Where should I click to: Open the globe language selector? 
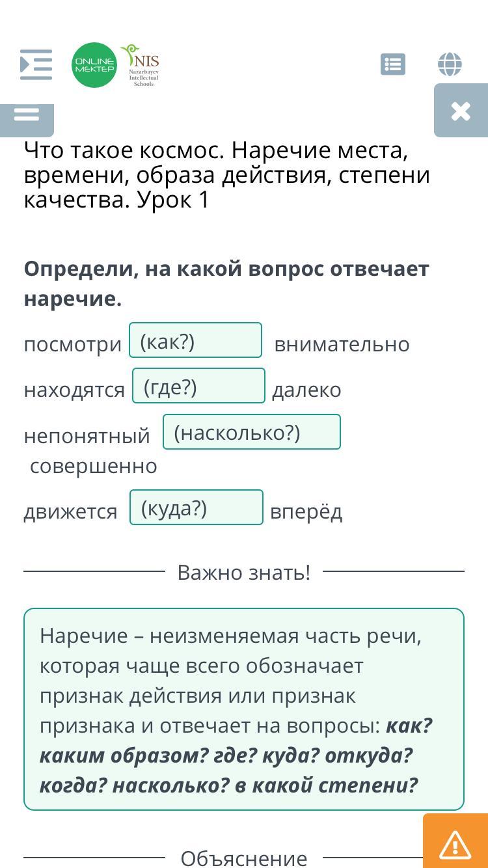click(x=450, y=64)
